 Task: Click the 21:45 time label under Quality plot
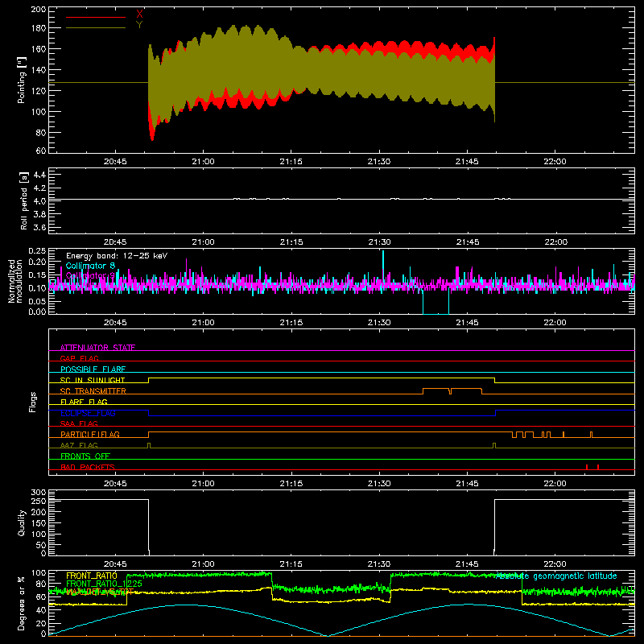point(467,564)
